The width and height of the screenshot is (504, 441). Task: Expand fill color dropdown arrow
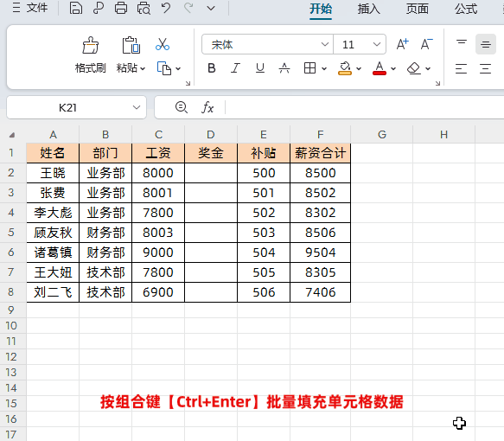coord(359,68)
